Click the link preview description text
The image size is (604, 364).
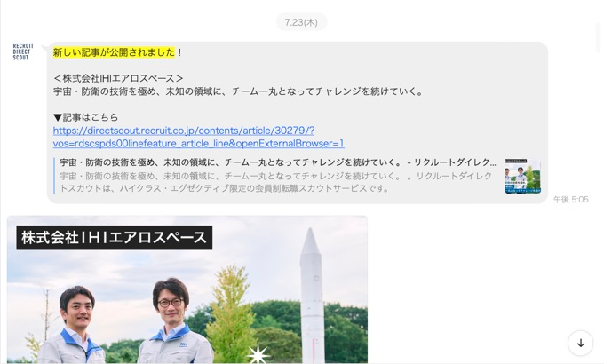click(x=276, y=182)
